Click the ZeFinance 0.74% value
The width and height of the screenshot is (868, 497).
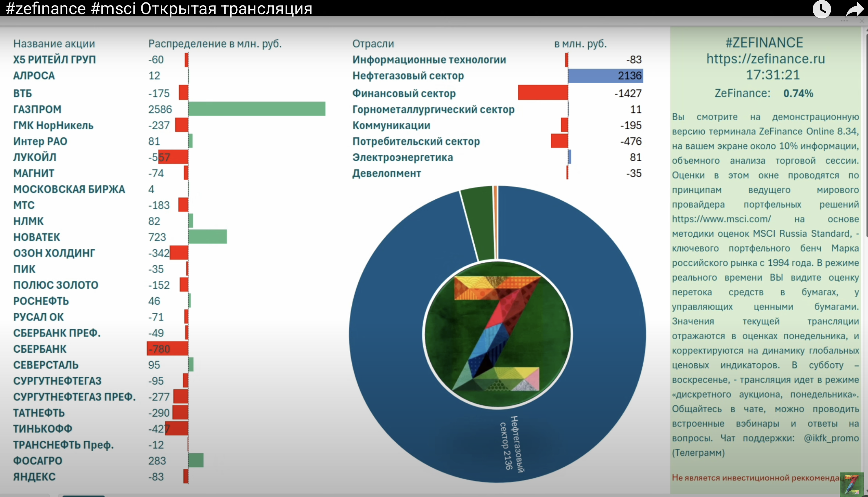[x=798, y=93]
